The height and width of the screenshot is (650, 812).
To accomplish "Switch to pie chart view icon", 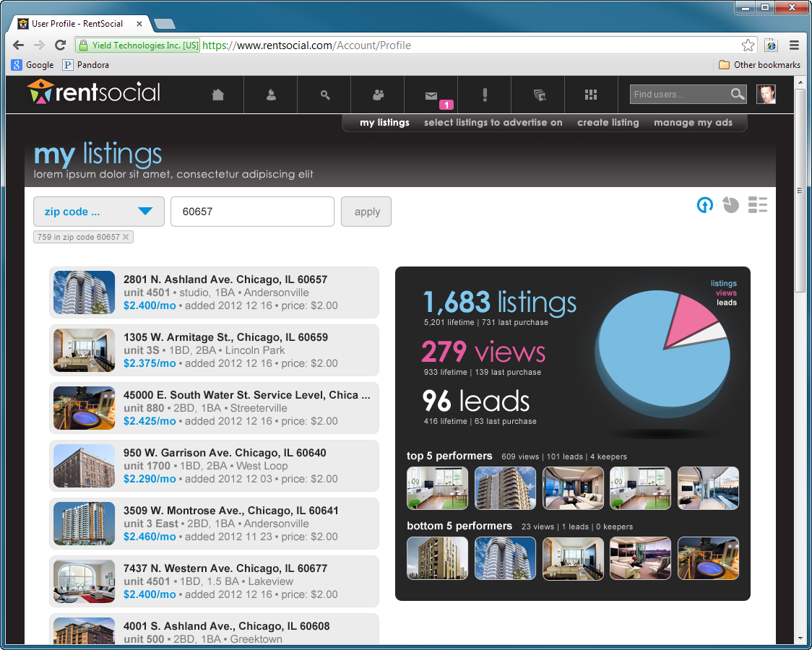I will click(730, 205).
